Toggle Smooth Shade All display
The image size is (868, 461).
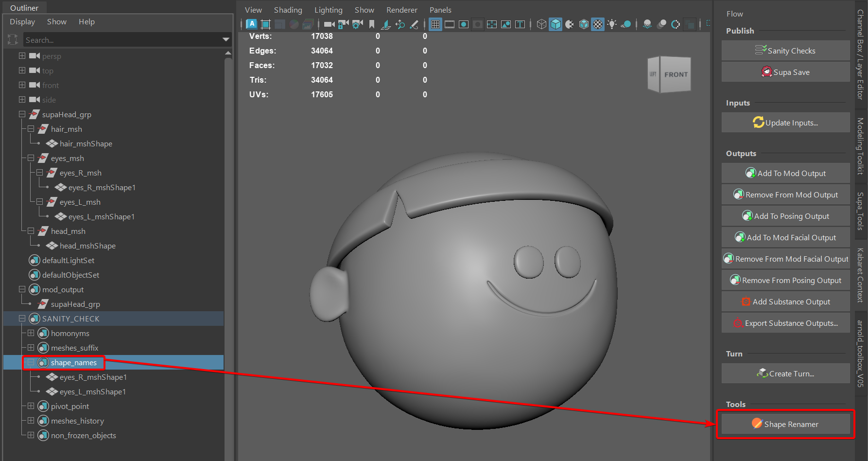point(556,24)
